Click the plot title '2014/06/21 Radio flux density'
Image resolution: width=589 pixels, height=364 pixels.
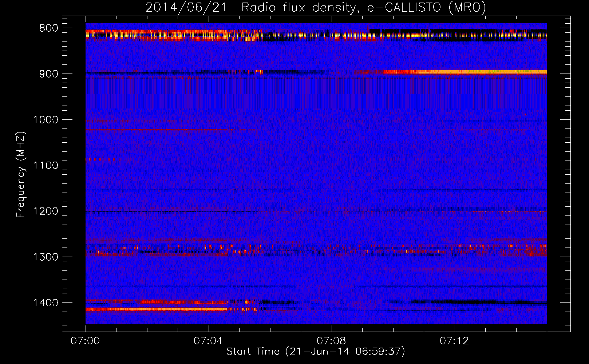tap(250, 8)
